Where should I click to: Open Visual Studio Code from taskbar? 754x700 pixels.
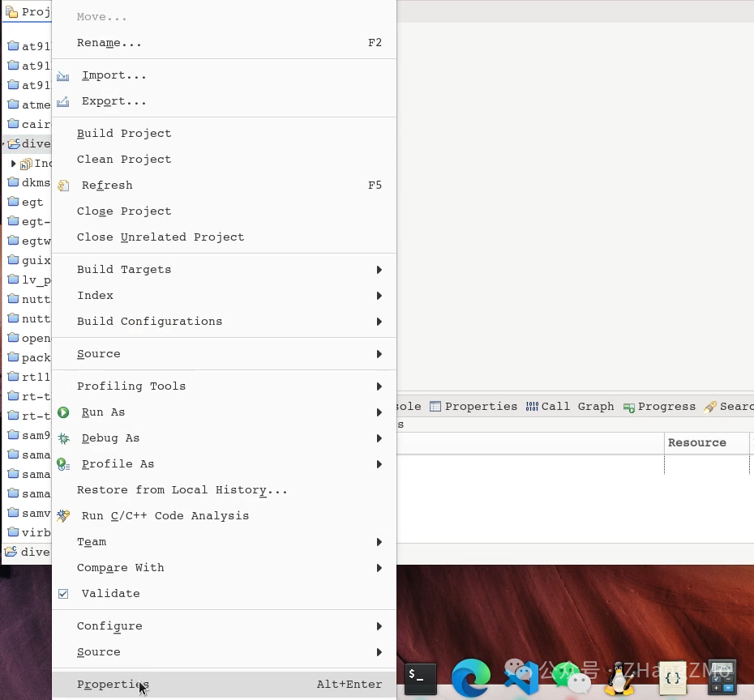pos(522,678)
